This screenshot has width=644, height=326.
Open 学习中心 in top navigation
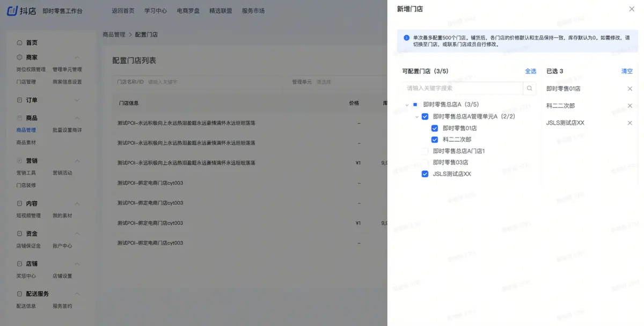(x=156, y=11)
